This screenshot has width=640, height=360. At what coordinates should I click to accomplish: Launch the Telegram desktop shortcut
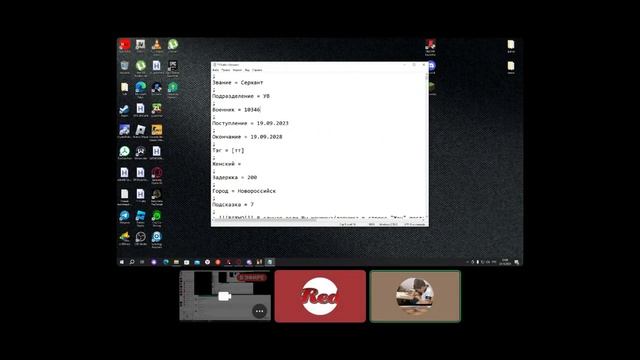124,215
